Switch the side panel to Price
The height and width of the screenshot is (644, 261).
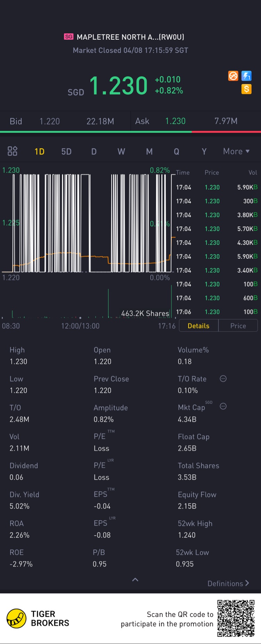click(238, 326)
